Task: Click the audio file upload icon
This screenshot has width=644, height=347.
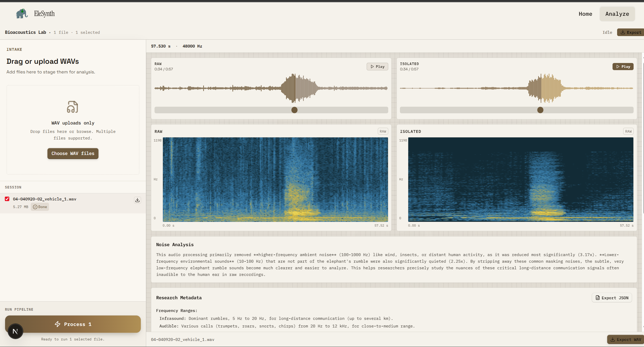Action: (x=73, y=107)
